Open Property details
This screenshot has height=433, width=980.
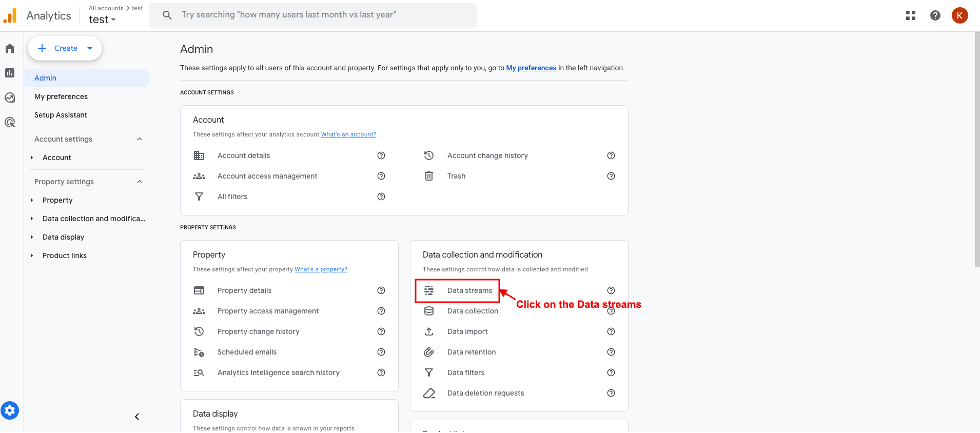[244, 290]
